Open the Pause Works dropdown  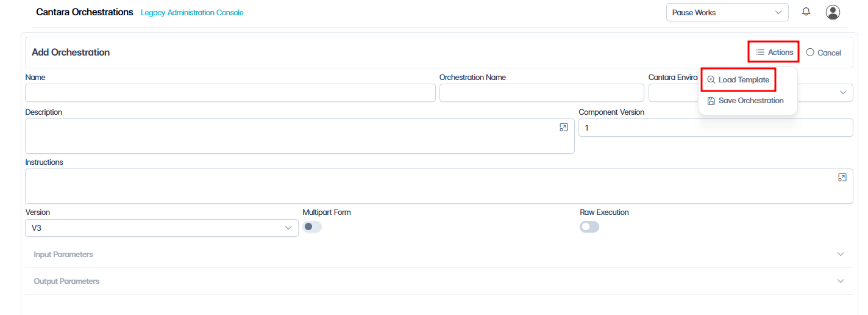tap(727, 12)
